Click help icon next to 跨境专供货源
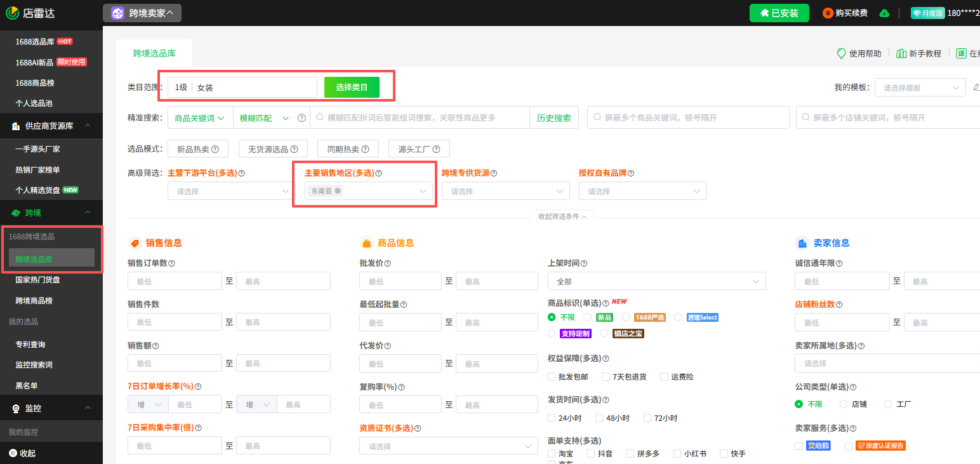The width and height of the screenshot is (980, 464). tap(494, 173)
